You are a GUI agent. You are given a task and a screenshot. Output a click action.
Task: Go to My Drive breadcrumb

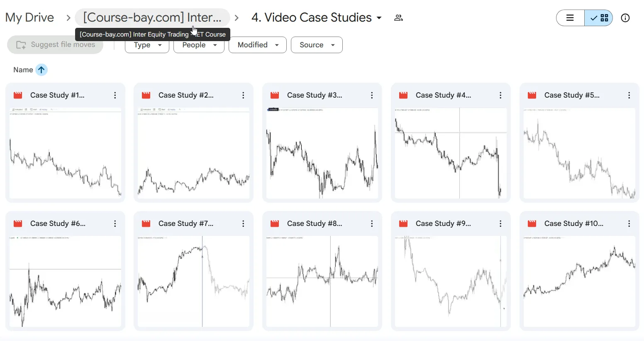coord(29,18)
